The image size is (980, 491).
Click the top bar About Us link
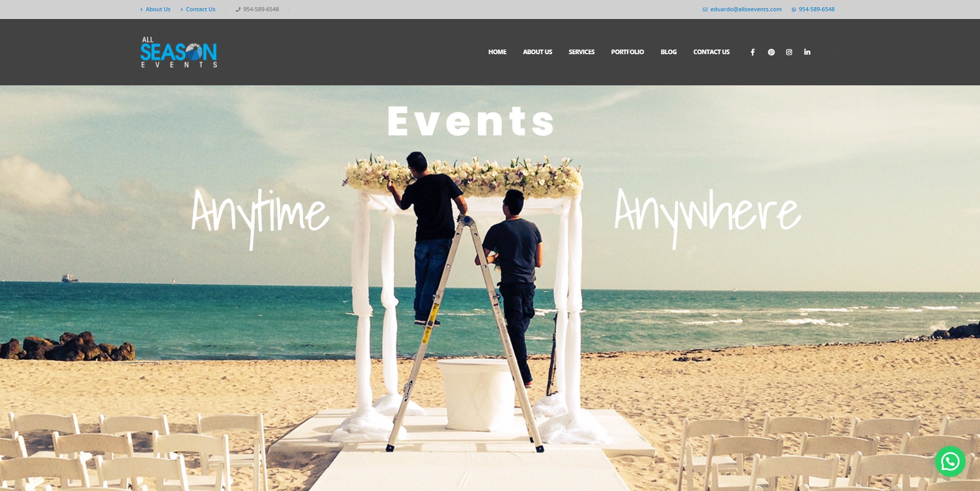click(x=156, y=9)
